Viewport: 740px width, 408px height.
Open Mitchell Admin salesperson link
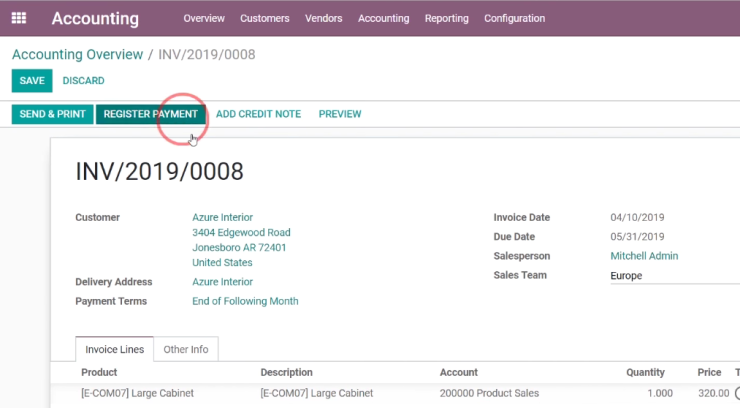pos(644,256)
